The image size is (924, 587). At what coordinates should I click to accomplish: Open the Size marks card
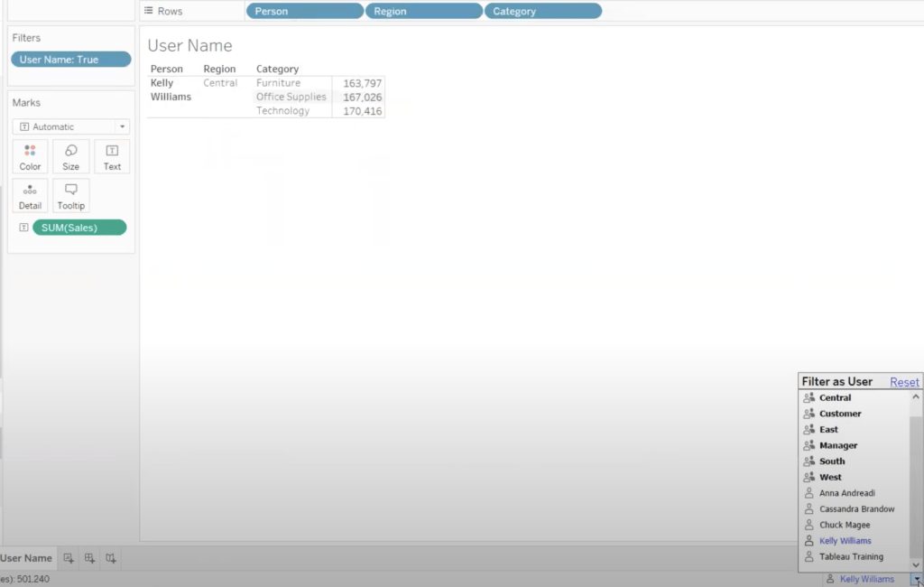pos(71,156)
